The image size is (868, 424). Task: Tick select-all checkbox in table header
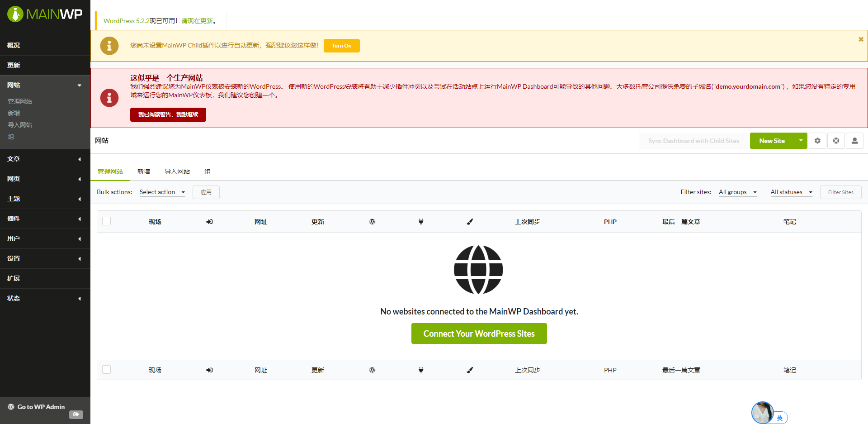[107, 221]
